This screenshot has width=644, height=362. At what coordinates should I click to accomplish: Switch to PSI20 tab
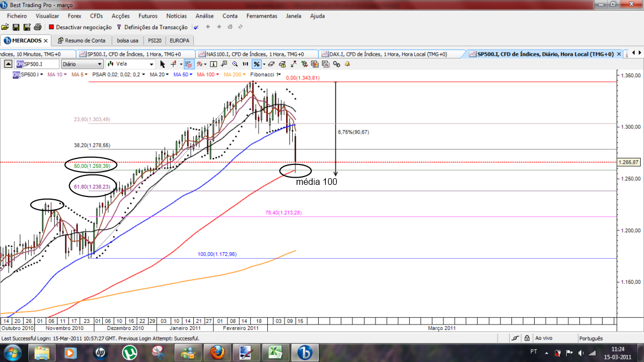click(x=155, y=41)
